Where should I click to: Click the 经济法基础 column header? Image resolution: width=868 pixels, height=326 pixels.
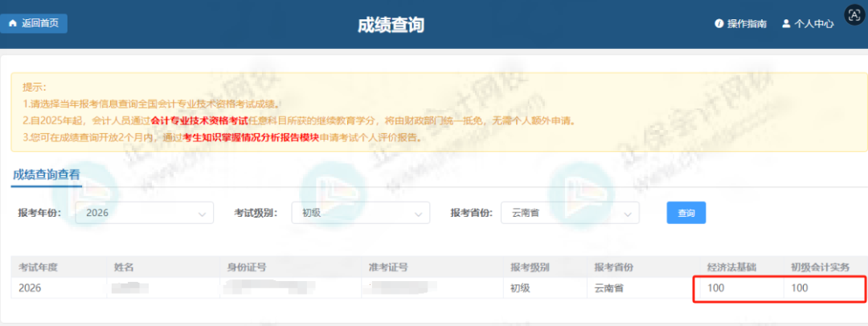tap(732, 267)
